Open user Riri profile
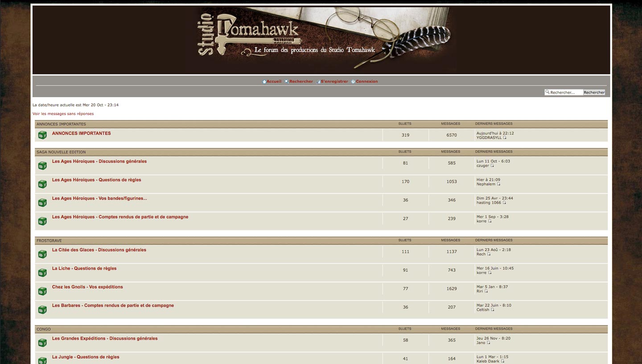Image resolution: width=642 pixels, height=364 pixels. point(480,291)
